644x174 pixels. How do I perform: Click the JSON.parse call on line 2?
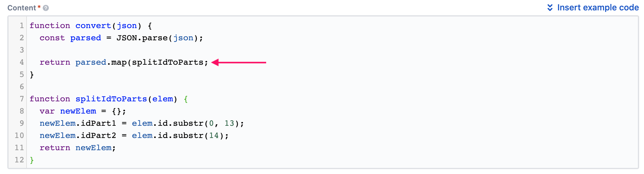point(142,38)
